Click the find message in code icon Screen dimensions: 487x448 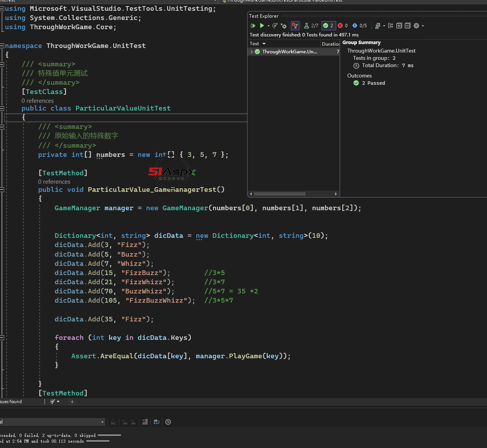113,422
